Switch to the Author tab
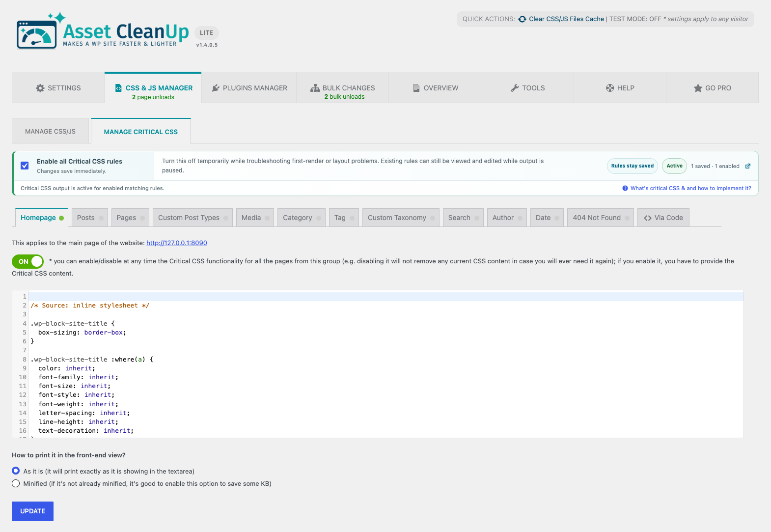The width and height of the screenshot is (771, 532). coord(507,218)
